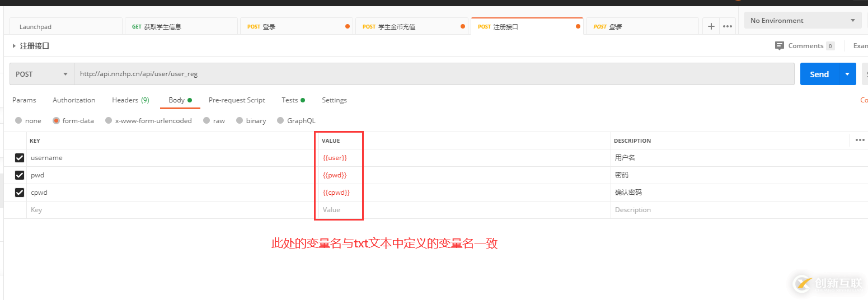This screenshot has height=300, width=868.
Task: Click the Comments speech bubble icon
Action: click(x=780, y=46)
